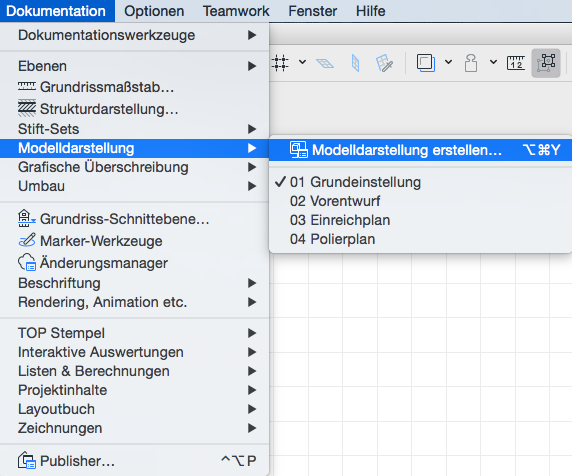Choose Strukturdarstellung... menu entry
The height and width of the screenshot is (476, 572).
pyautogui.click(x=134, y=109)
